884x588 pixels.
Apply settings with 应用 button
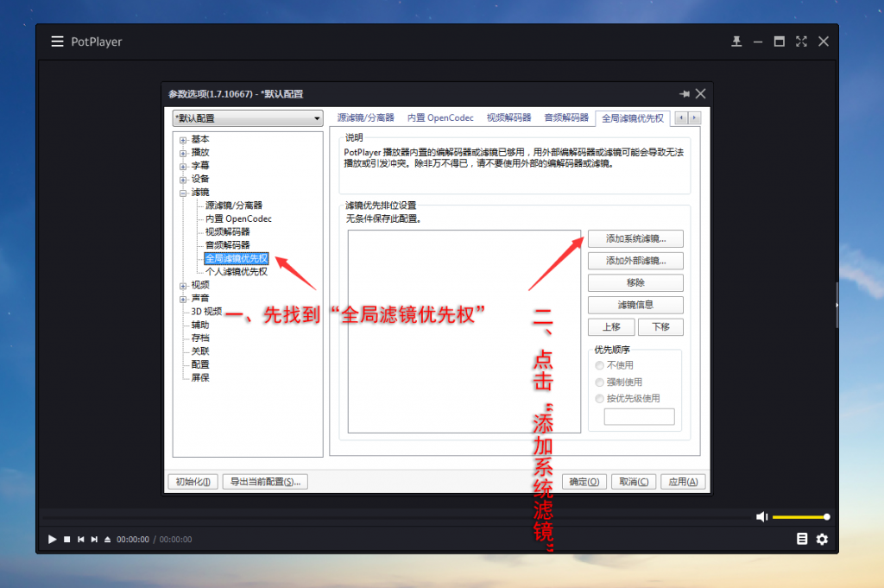[683, 482]
